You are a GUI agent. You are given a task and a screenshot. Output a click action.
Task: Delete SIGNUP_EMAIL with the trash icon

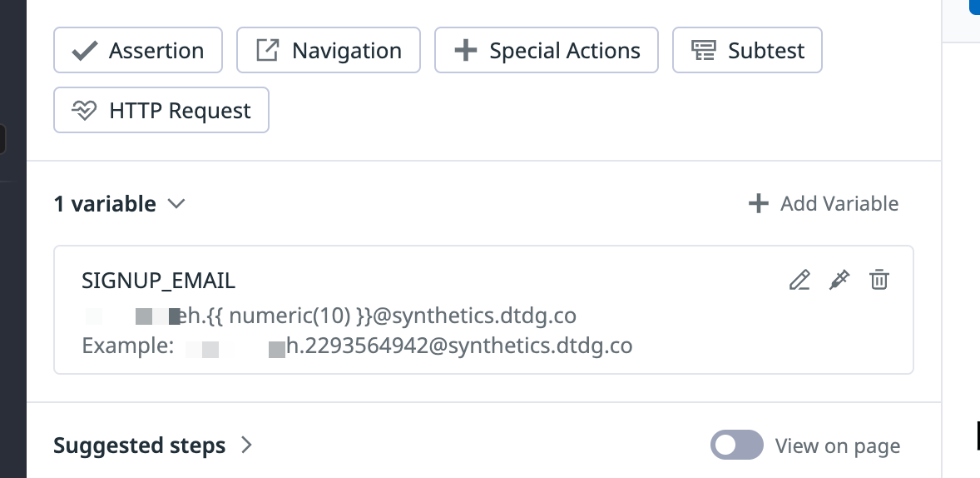pos(879,280)
